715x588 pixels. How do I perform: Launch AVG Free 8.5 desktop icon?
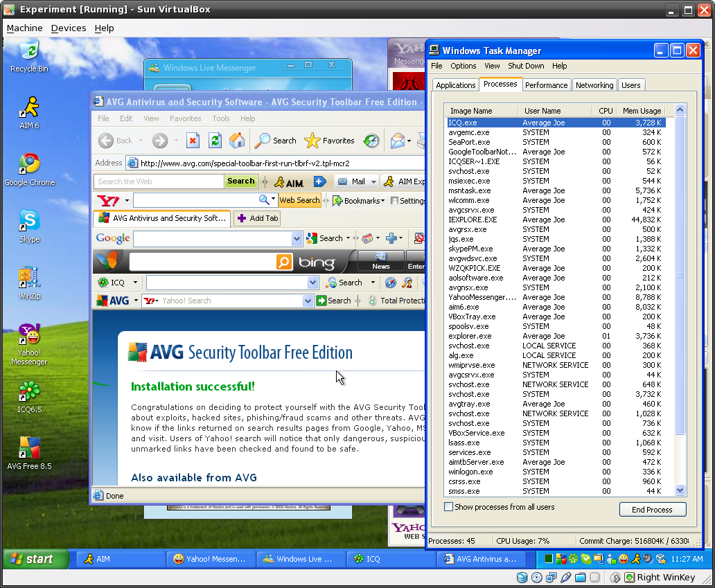pos(29,454)
